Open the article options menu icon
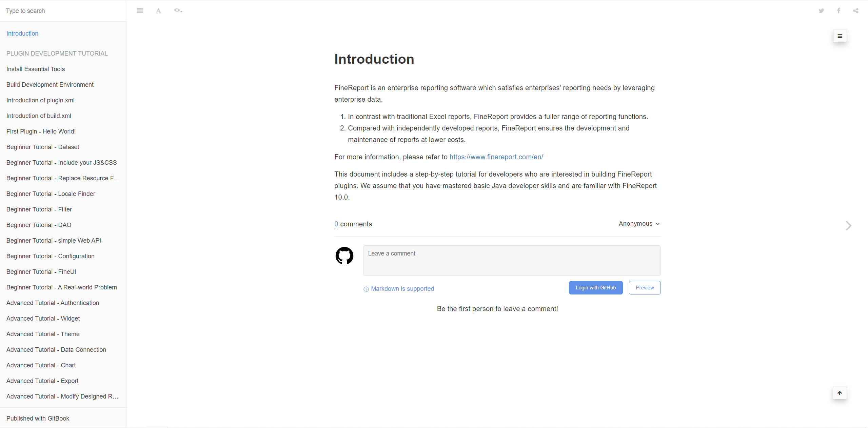The height and width of the screenshot is (428, 868). click(840, 36)
